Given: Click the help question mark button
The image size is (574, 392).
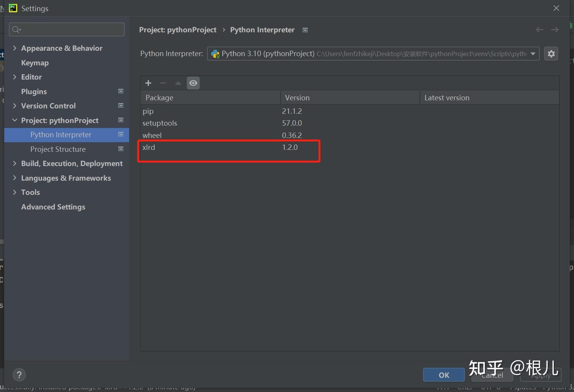Looking at the screenshot, I should (19, 375).
